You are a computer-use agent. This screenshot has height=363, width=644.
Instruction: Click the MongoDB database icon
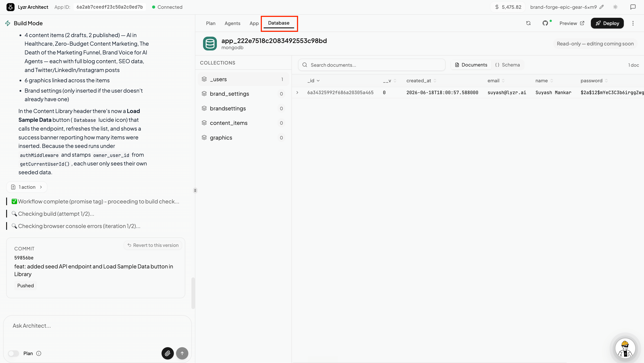coord(210,43)
